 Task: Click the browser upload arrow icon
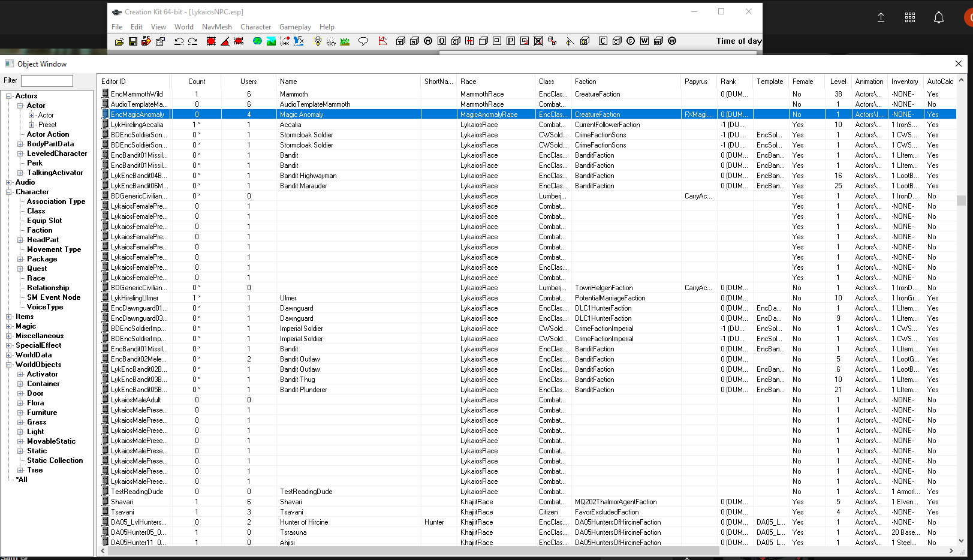(x=881, y=17)
